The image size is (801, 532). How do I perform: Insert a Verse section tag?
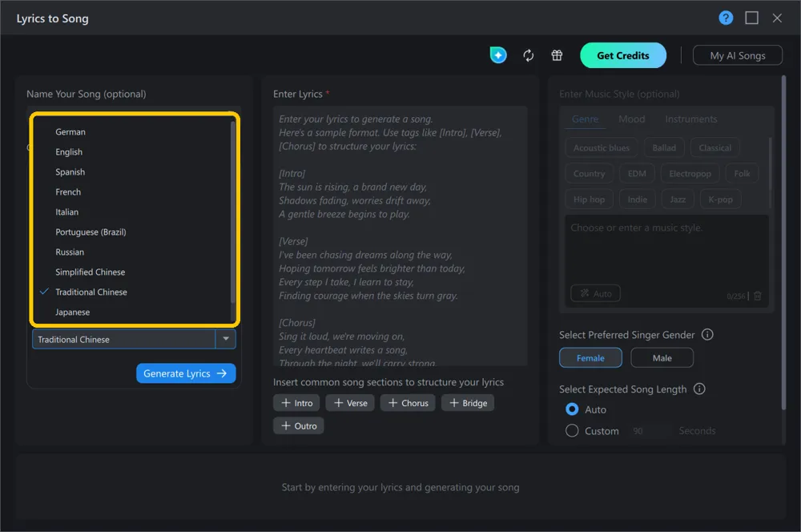click(350, 403)
